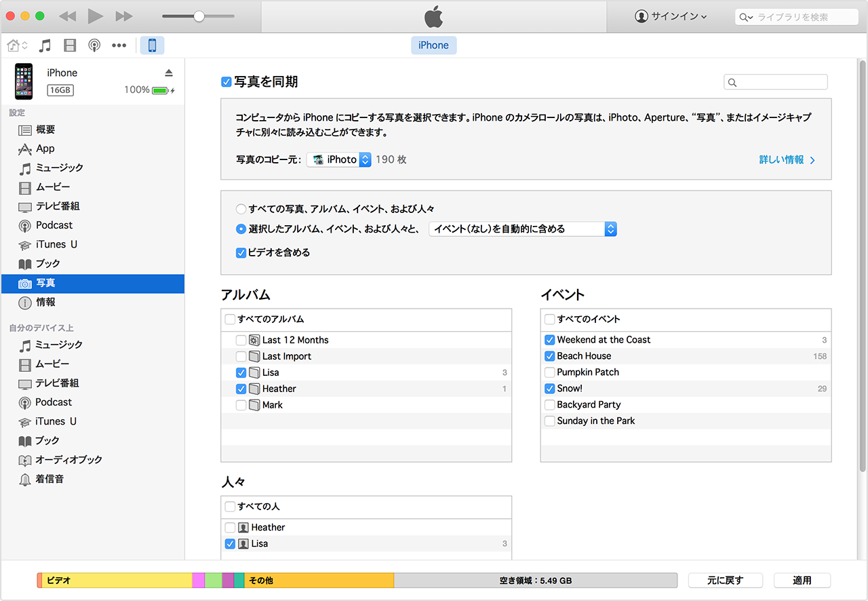
Task: Check Heather person checkbox under 人々
Action: coord(230,527)
